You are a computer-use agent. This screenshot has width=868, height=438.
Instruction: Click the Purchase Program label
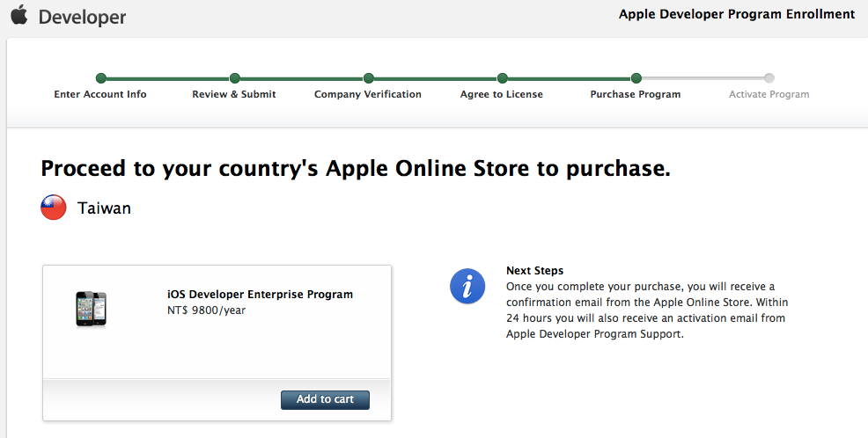(636, 94)
